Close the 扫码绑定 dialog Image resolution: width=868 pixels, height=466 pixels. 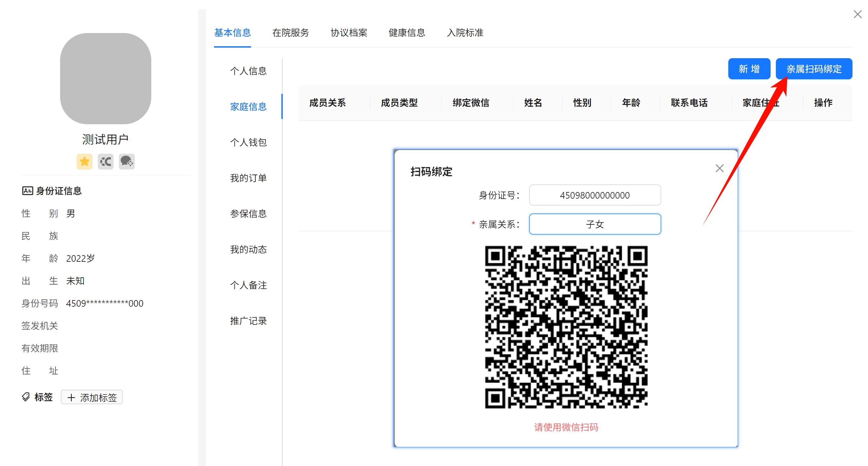pos(719,168)
